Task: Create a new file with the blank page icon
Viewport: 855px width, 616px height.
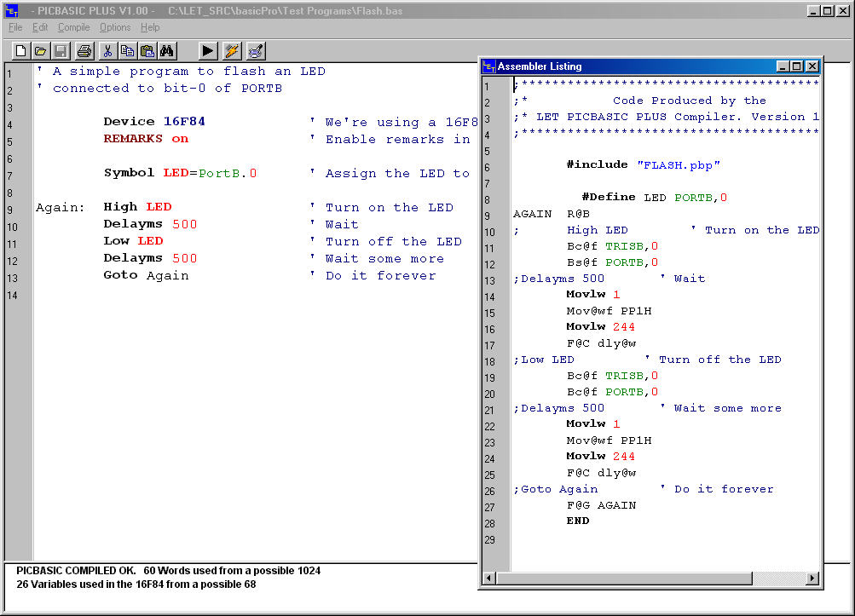Action: click(20, 51)
